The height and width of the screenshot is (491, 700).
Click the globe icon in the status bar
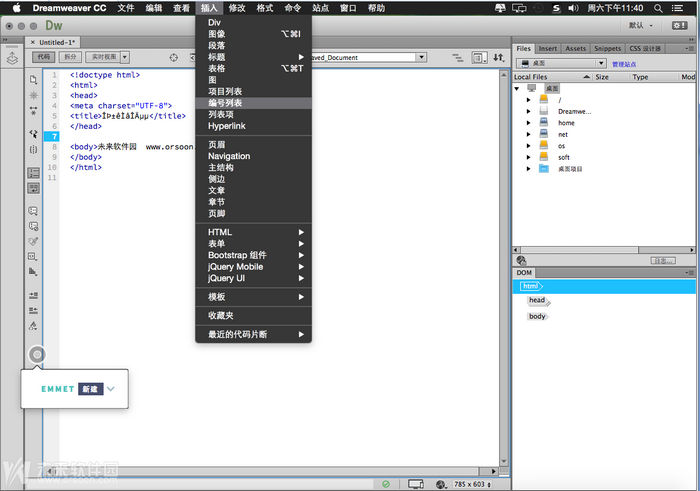[x=441, y=484]
